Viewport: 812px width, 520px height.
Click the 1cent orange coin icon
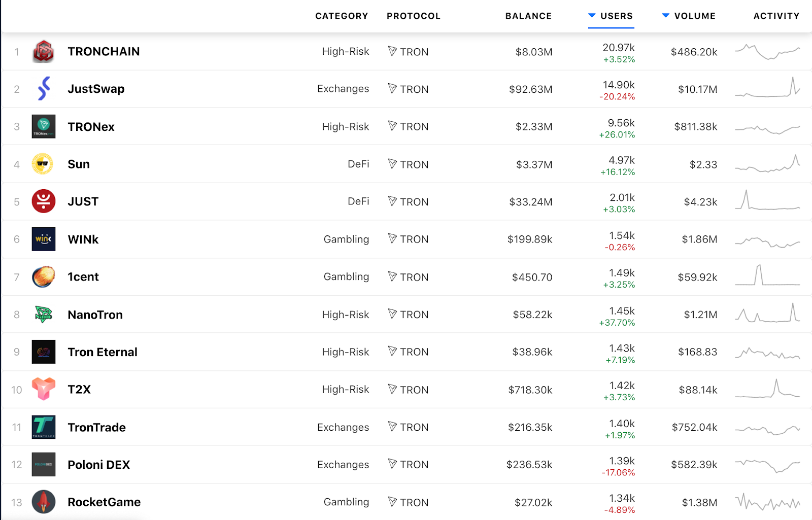pos(44,277)
